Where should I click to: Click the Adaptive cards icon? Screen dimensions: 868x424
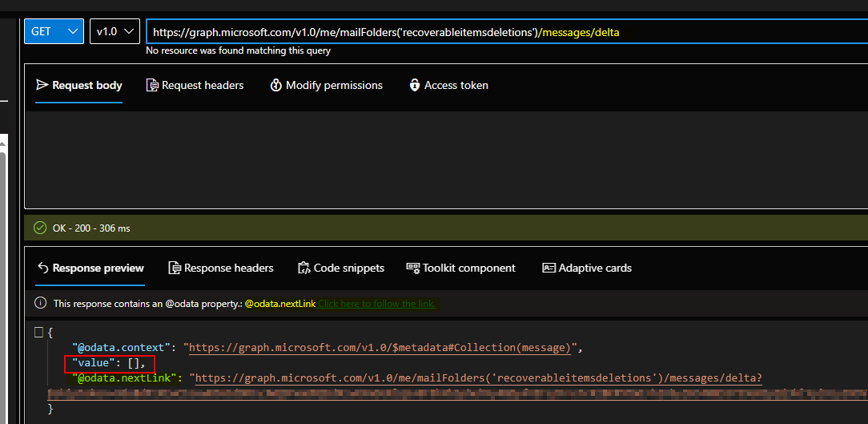(x=549, y=269)
